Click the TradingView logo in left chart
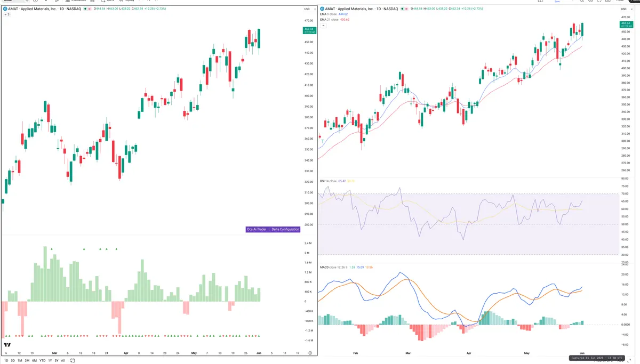640x364 pixels. pos(7,345)
